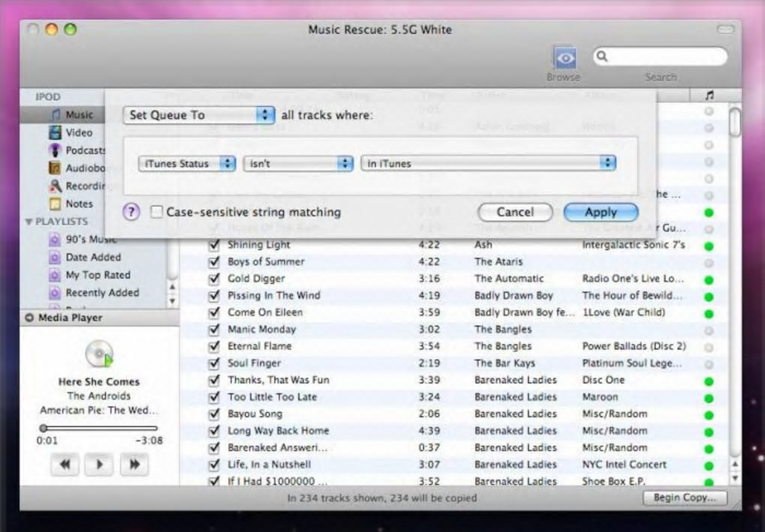The height and width of the screenshot is (532, 765).
Task: Open the help question mark button
Action: tap(131, 212)
